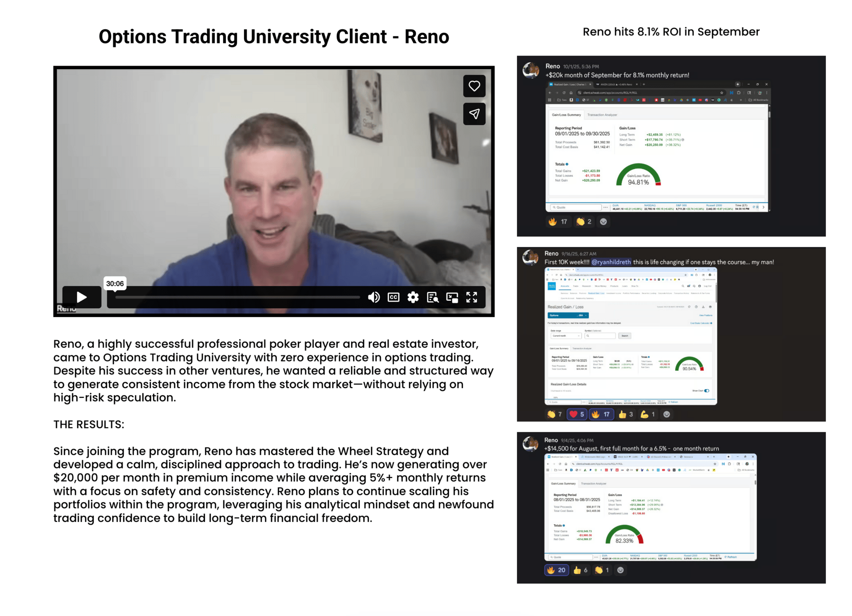Click the video progress bar

[237, 297]
